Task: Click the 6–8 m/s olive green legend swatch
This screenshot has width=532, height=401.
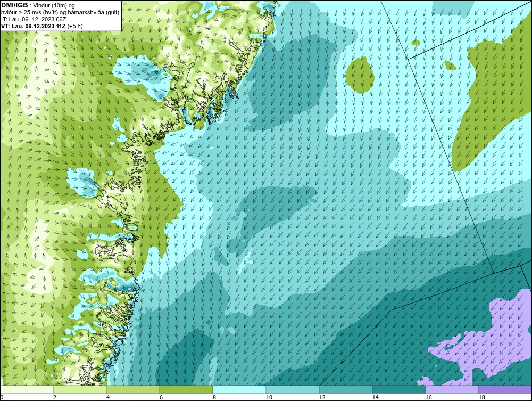Action: (186, 389)
